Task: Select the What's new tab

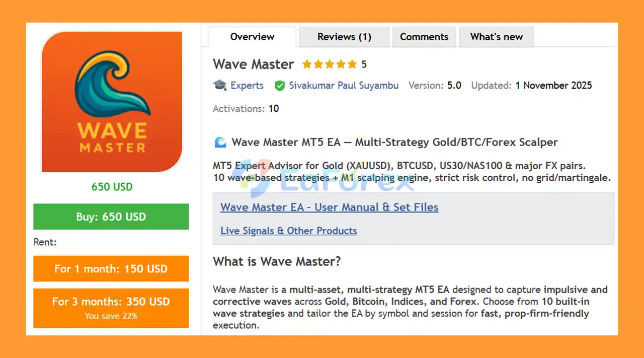Action: (x=496, y=37)
